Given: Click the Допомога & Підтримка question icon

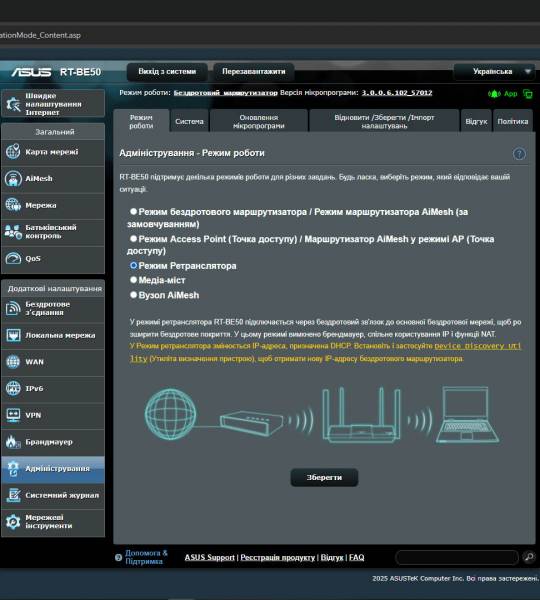Looking at the screenshot, I should pyautogui.click(x=119, y=558).
